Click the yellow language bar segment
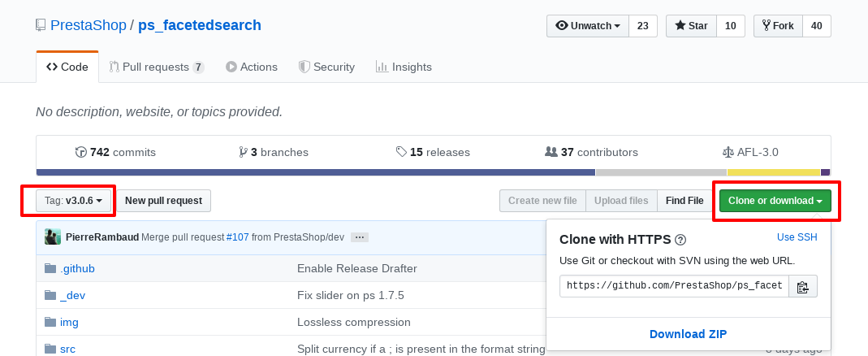 (773, 172)
